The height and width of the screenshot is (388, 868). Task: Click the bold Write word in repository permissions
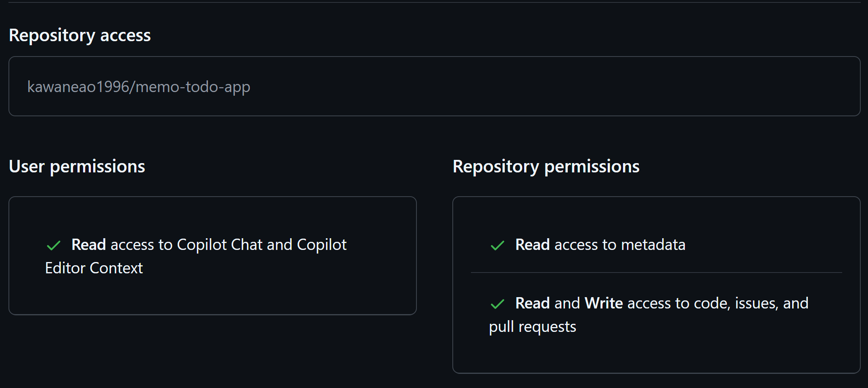point(604,303)
